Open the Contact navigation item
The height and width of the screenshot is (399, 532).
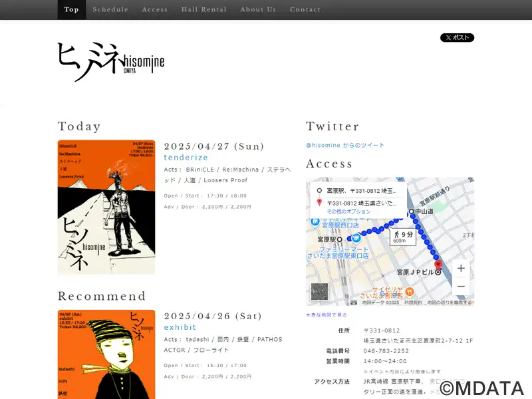coord(305,9)
